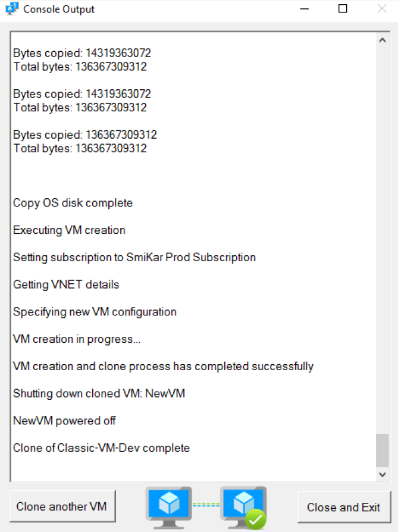Maximize the Console Output window

point(343,9)
